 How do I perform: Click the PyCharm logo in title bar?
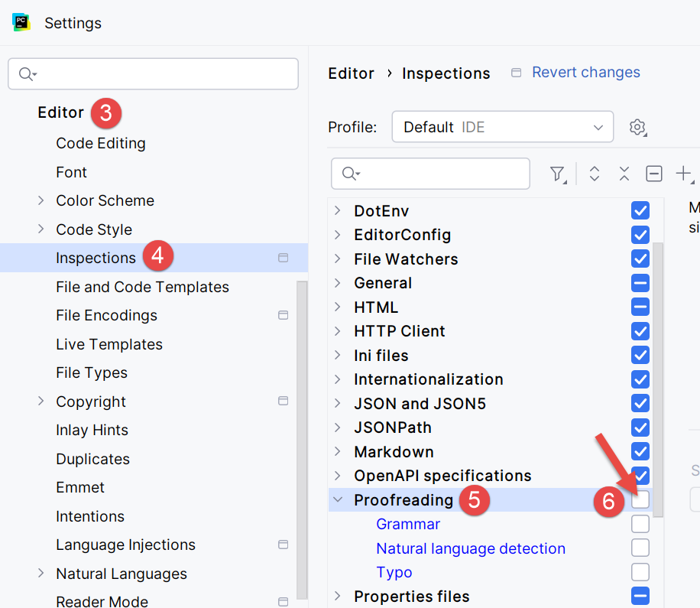(x=21, y=22)
